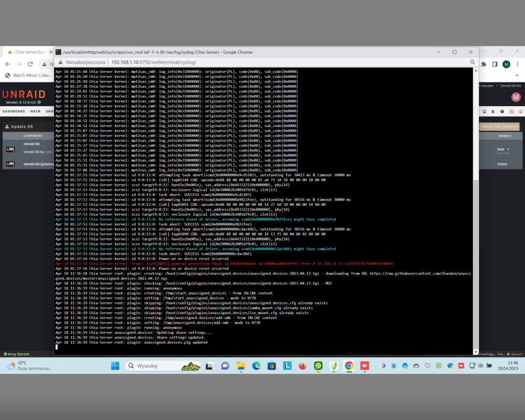Screen dimensions: 525x420
Task: Open the Windows Start button
Action: tap(115, 366)
